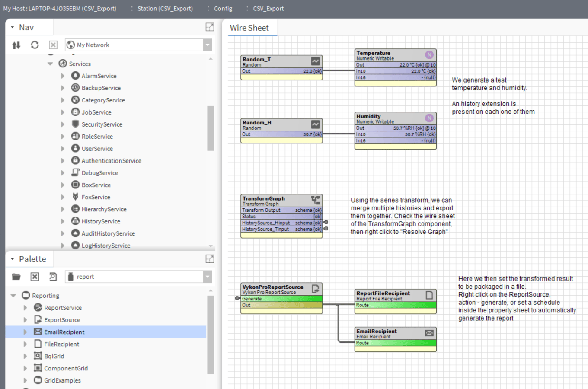588x389 pixels.
Task: Click the My Network globe icon
Action: point(70,45)
